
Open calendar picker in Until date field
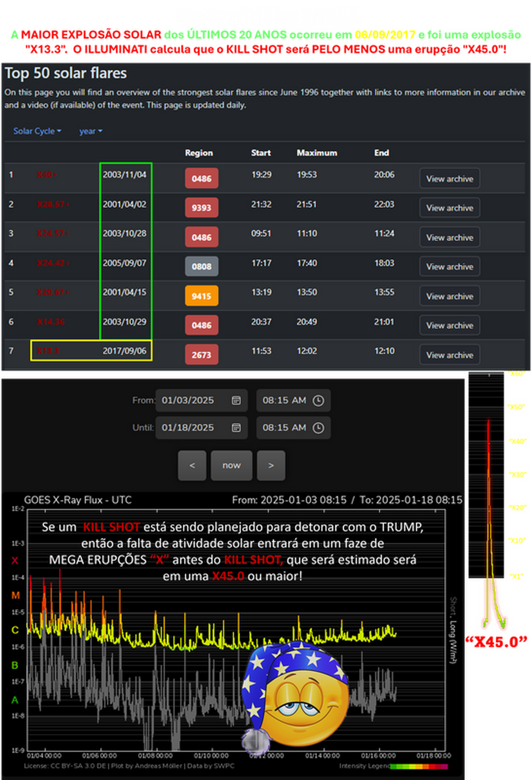click(x=236, y=428)
